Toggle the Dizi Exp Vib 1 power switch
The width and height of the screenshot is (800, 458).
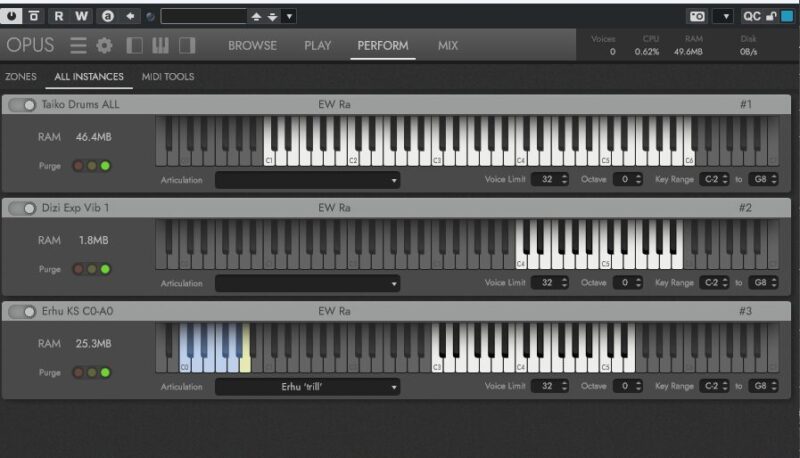pyautogui.click(x=22, y=208)
